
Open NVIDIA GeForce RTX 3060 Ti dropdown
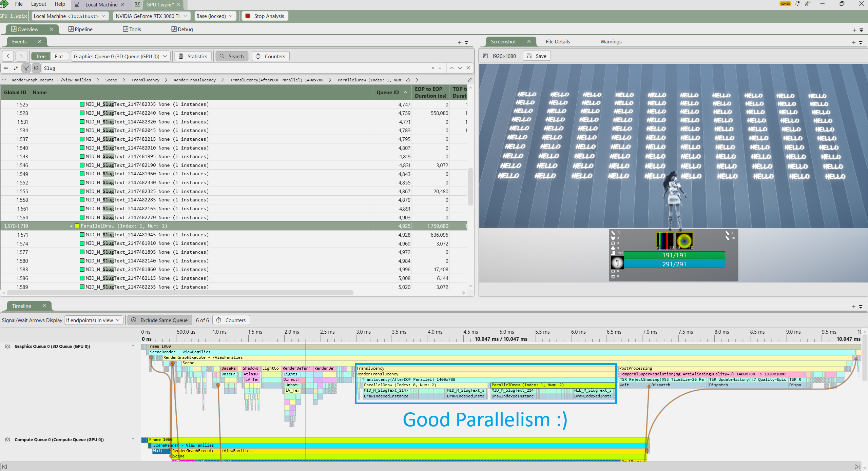[151, 16]
